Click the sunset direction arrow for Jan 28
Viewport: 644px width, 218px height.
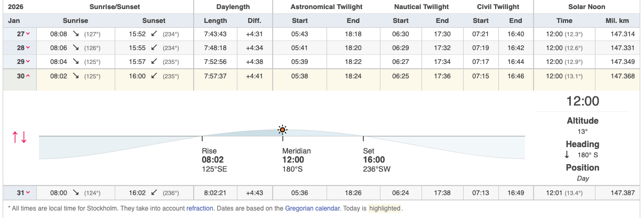click(154, 47)
